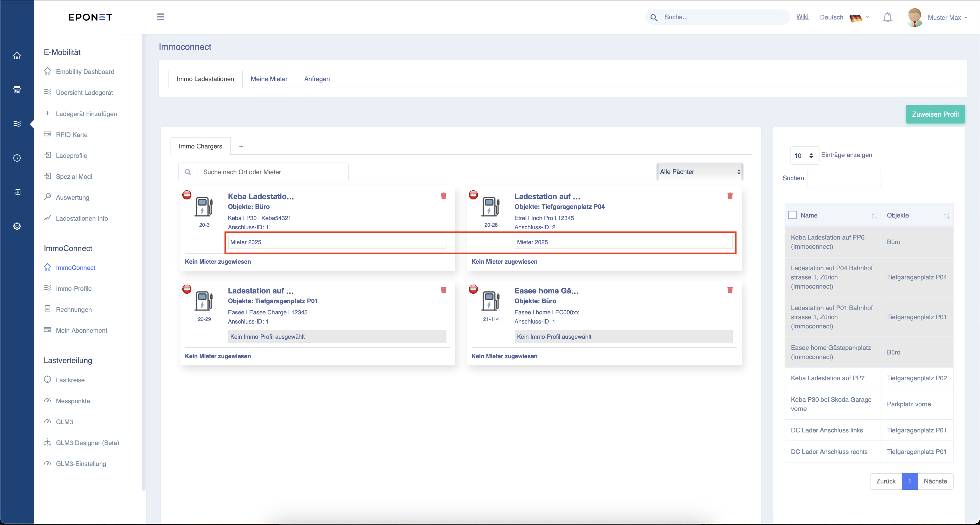Toggle the select-all Name checkbox
The width and height of the screenshot is (980, 525).
[x=792, y=215]
